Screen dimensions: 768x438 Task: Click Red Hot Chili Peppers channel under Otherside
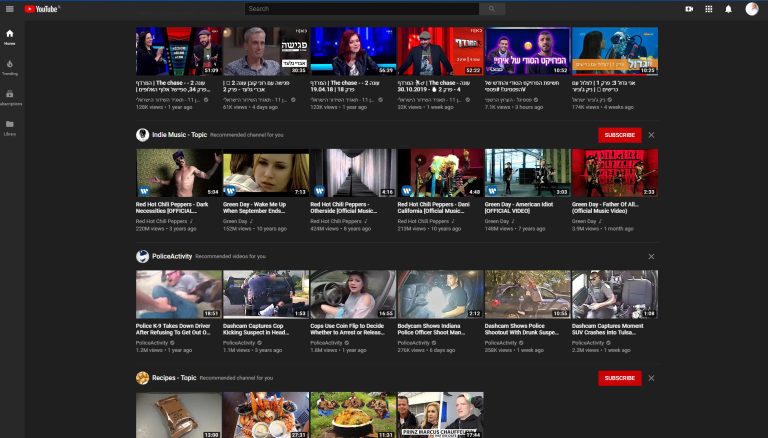coord(336,221)
